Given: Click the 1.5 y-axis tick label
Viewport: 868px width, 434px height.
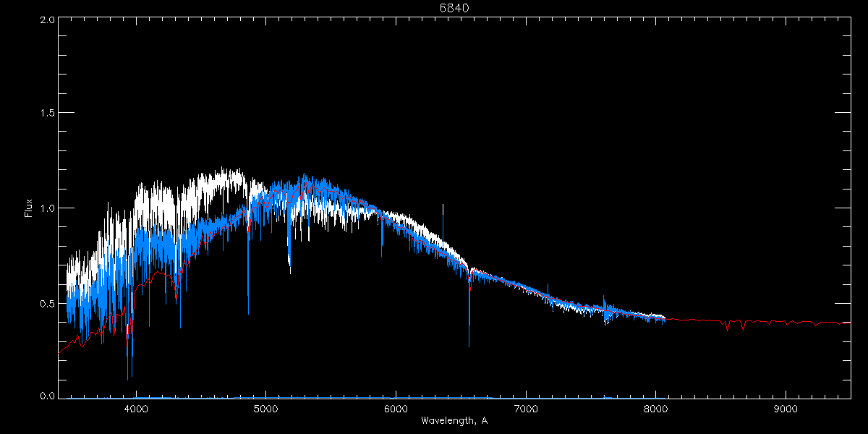Looking at the screenshot, I should pyautogui.click(x=46, y=114).
